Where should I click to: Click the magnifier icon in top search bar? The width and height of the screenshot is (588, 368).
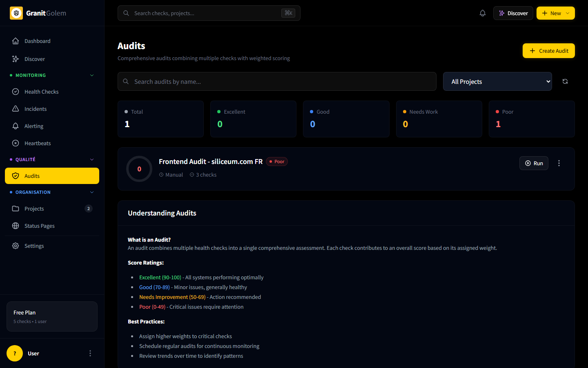126,13
